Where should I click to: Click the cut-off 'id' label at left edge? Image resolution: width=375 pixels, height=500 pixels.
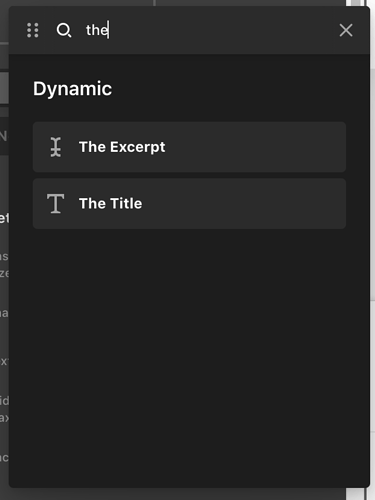coord(4,400)
